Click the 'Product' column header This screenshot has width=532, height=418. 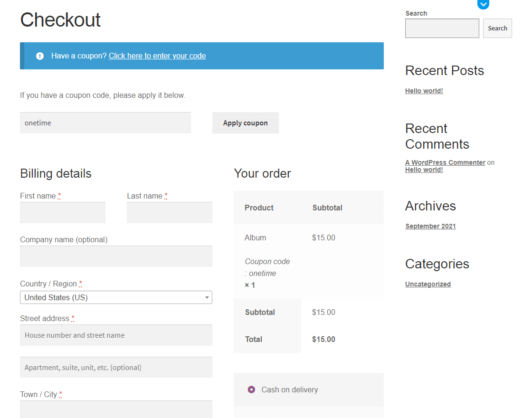pyautogui.click(x=259, y=208)
